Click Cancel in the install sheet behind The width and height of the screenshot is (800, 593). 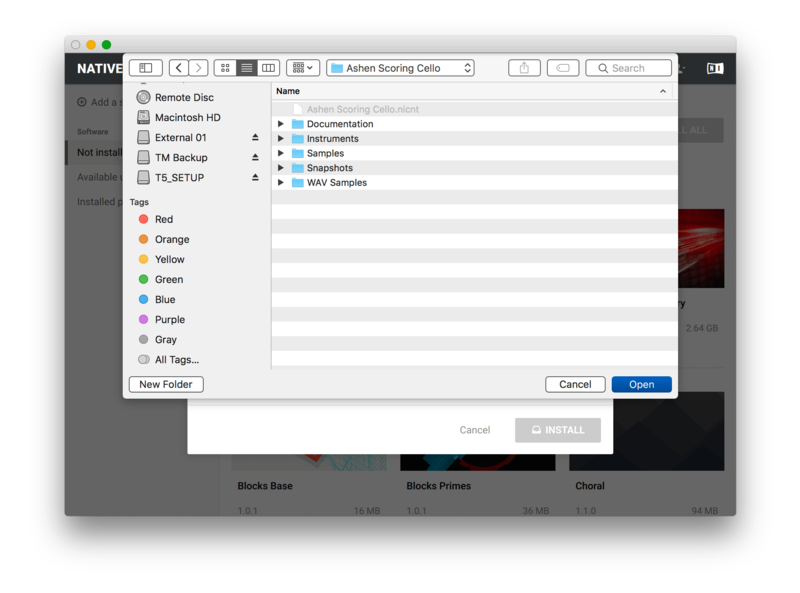coord(474,430)
